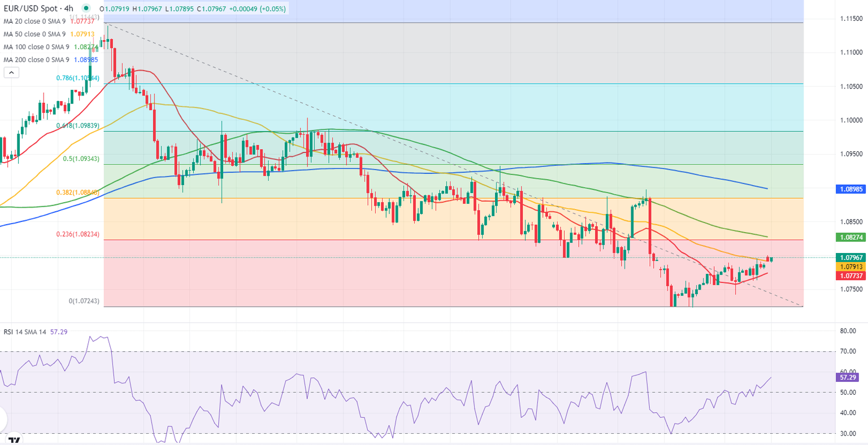The width and height of the screenshot is (868, 445).
Task: Click the 0.382(1.08848) Fibonacci level label
Action: (x=78, y=193)
